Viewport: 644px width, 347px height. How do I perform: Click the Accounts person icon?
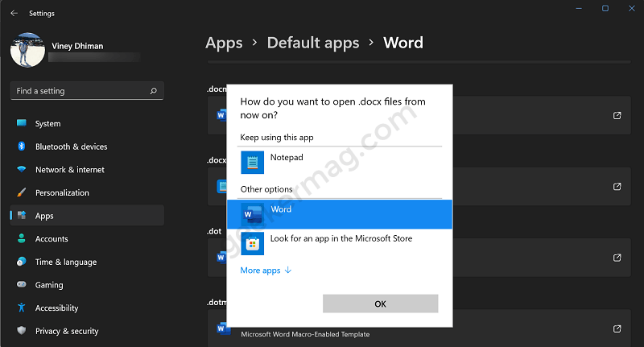22,238
